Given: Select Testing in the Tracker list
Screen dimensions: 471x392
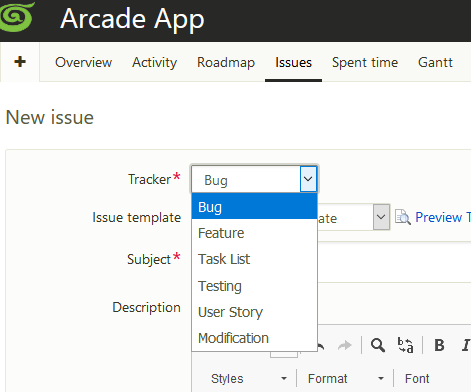Looking at the screenshot, I should 254,286.
